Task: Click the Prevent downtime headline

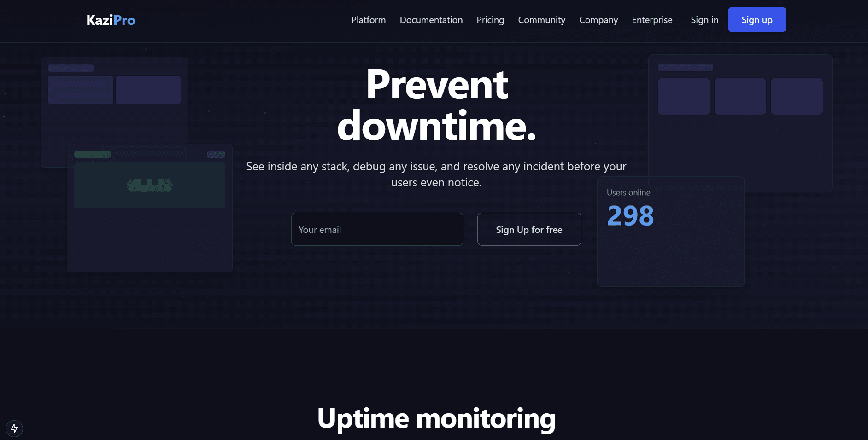Action: pos(437,105)
